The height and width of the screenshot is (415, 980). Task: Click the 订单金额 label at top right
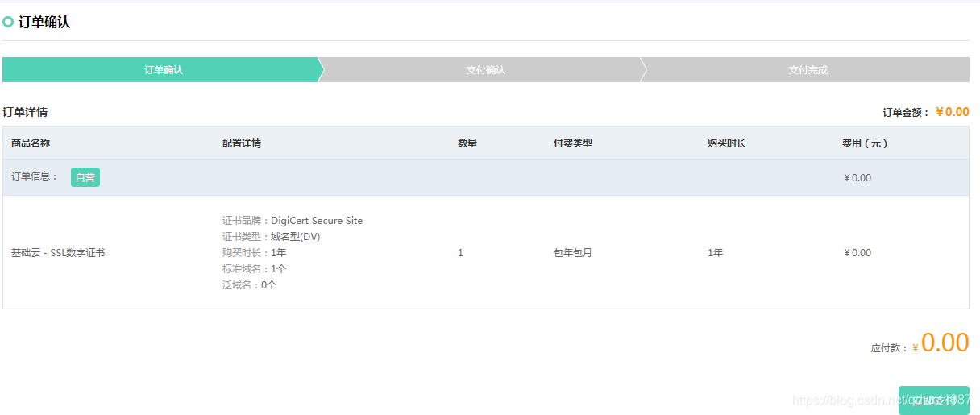pyautogui.click(x=907, y=113)
